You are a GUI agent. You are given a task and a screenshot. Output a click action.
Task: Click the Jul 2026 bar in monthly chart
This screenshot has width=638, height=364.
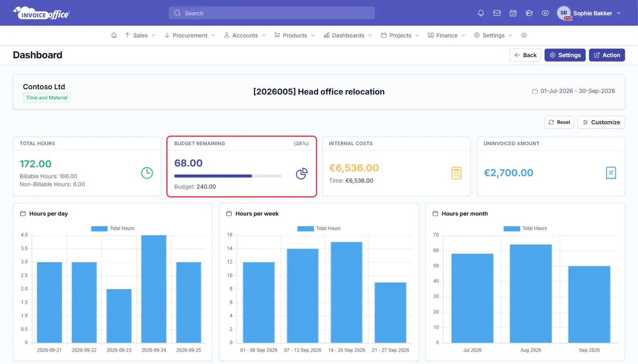click(472, 298)
